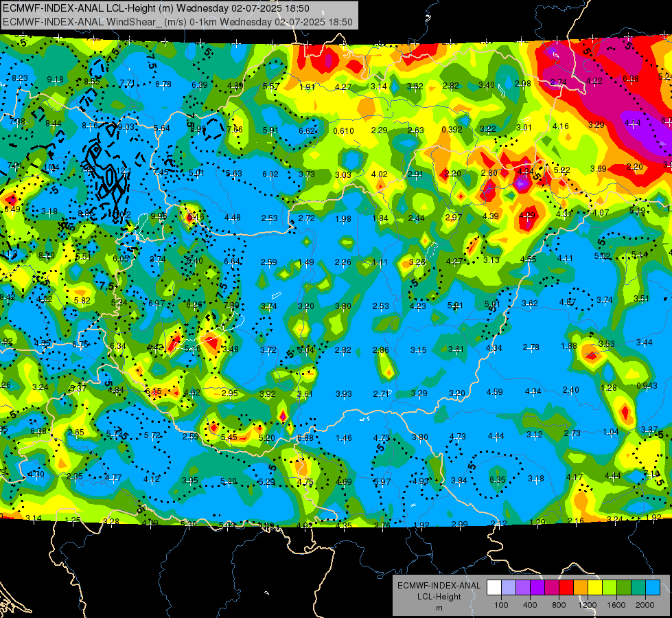Click the wind shear value 2.29
The height and width of the screenshot is (618, 672).
[x=380, y=130]
